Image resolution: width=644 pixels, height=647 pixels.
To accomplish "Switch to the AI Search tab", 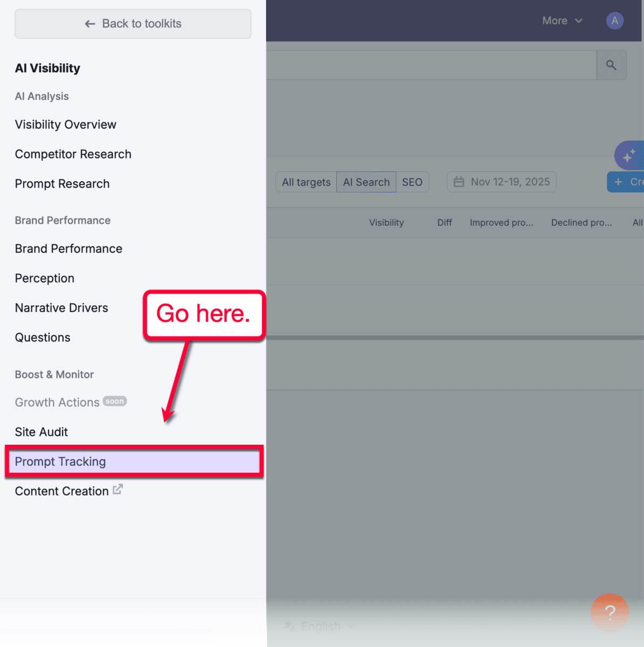I will [x=366, y=182].
